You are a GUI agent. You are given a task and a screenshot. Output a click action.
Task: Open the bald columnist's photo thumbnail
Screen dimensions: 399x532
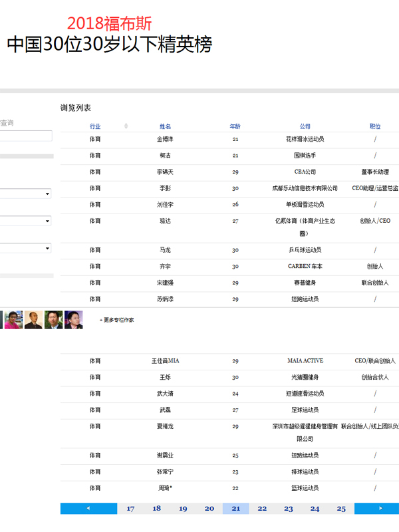tap(33, 320)
